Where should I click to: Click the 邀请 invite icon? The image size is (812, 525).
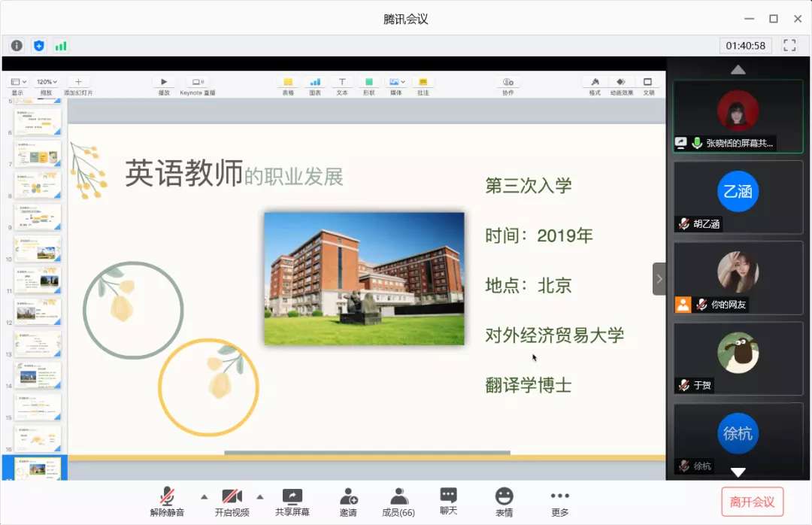click(x=348, y=502)
